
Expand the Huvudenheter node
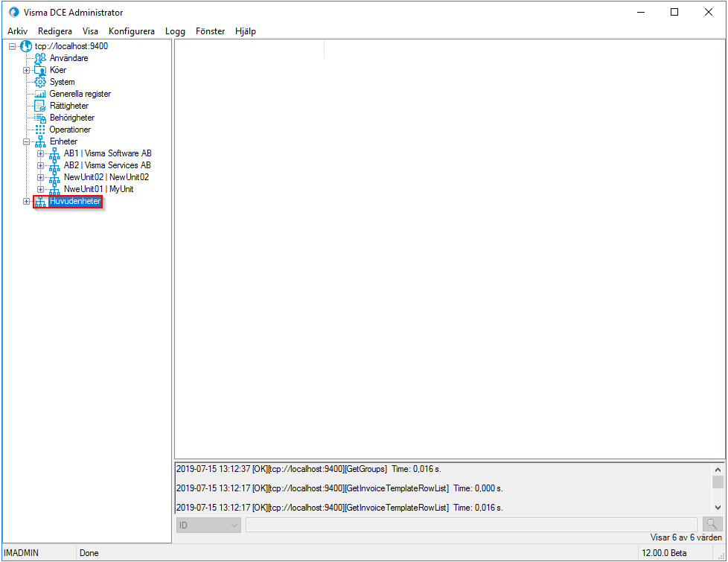[26, 201]
